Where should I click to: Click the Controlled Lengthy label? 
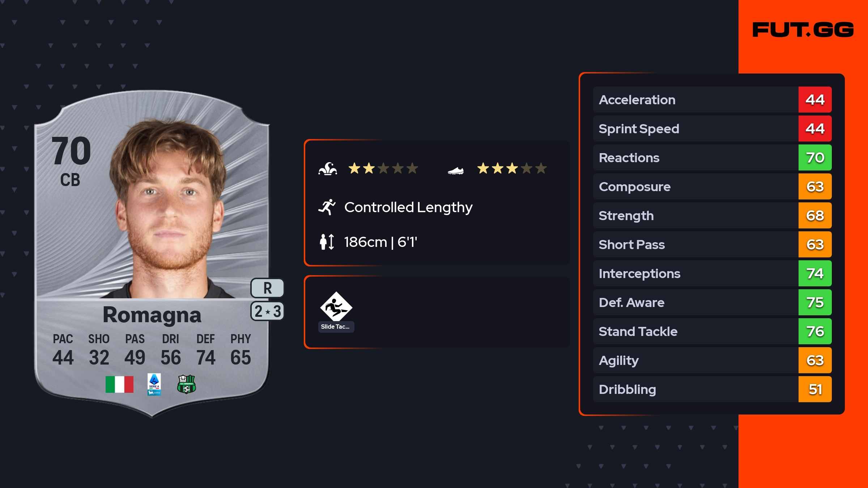(408, 207)
